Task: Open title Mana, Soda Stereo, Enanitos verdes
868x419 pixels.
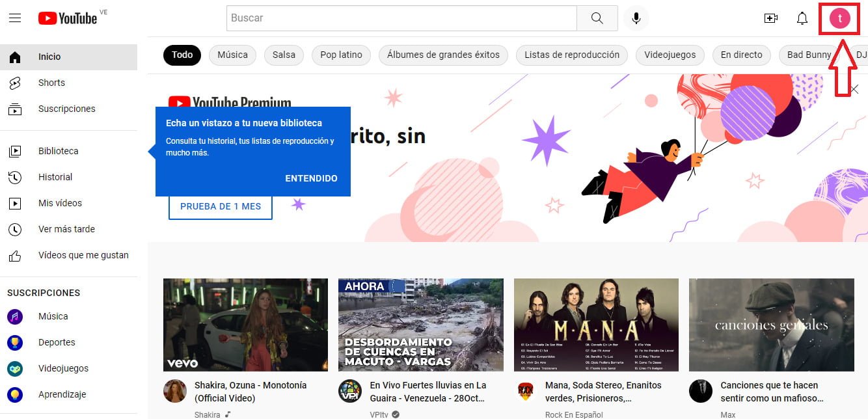Action: click(x=603, y=392)
